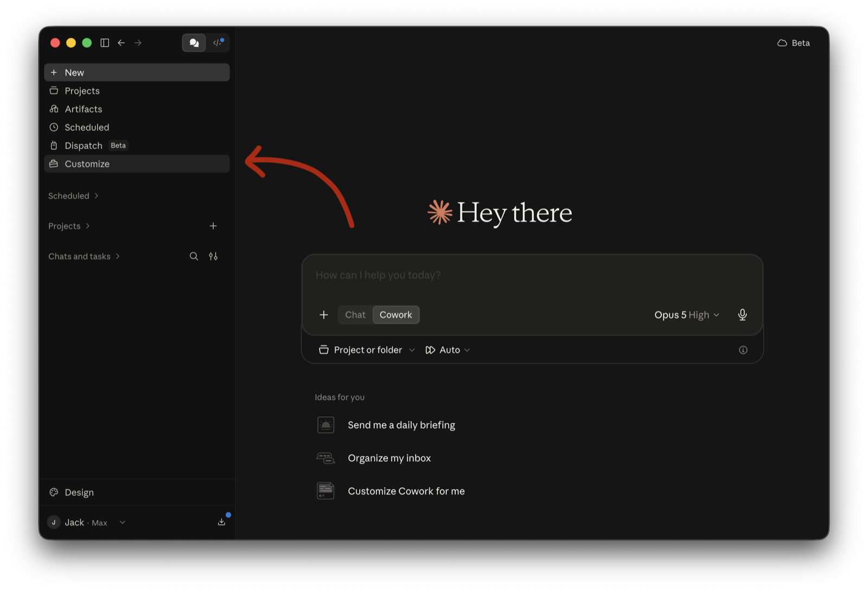
Task: Open the Auto mode dropdown
Action: (x=448, y=351)
